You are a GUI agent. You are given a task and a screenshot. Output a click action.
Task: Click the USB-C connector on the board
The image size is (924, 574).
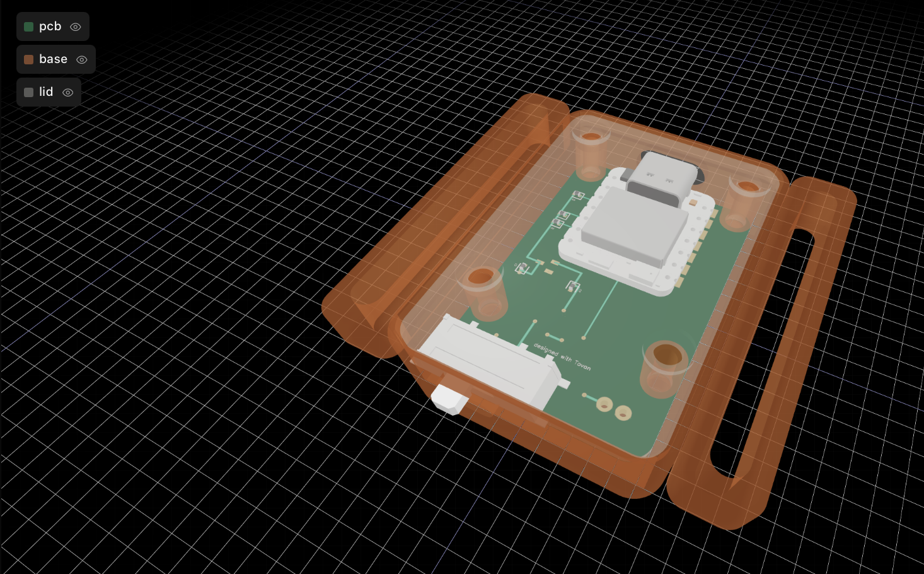tap(665, 177)
